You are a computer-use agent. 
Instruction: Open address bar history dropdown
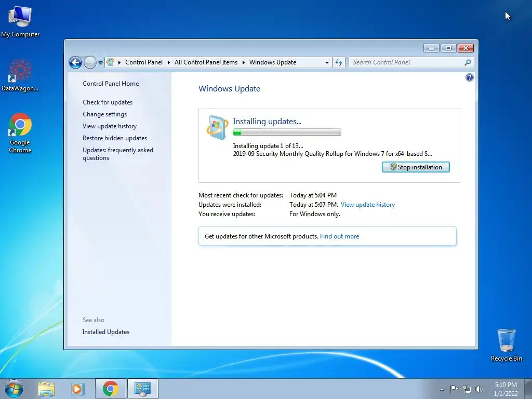click(327, 63)
